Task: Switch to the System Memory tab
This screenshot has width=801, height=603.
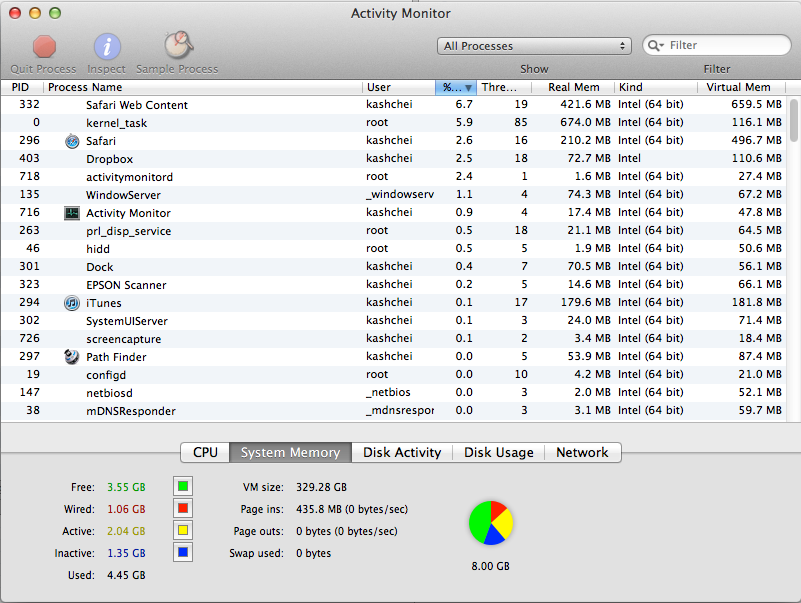Action: 290,452
